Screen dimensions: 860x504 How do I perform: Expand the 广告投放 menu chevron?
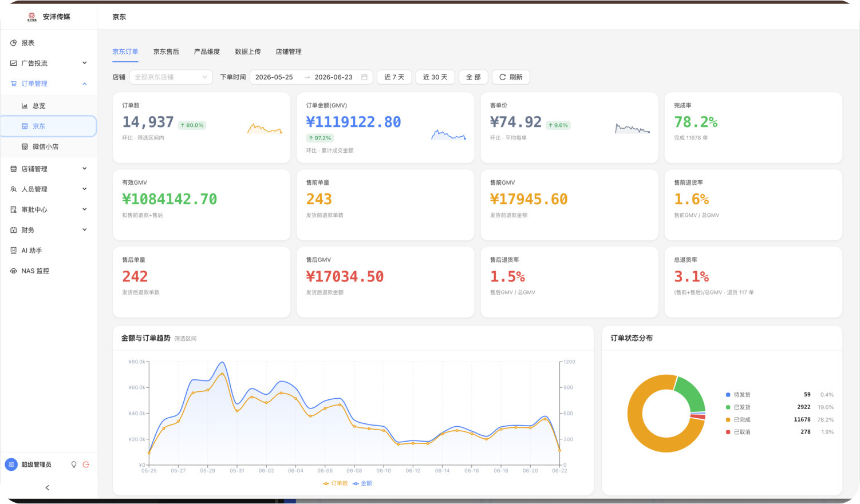(x=85, y=63)
